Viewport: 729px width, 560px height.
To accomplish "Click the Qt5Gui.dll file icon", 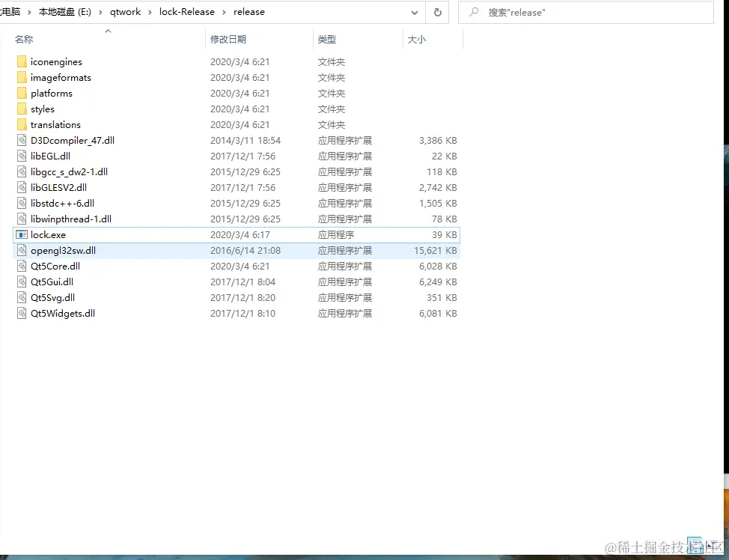I will [x=22, y=281].
